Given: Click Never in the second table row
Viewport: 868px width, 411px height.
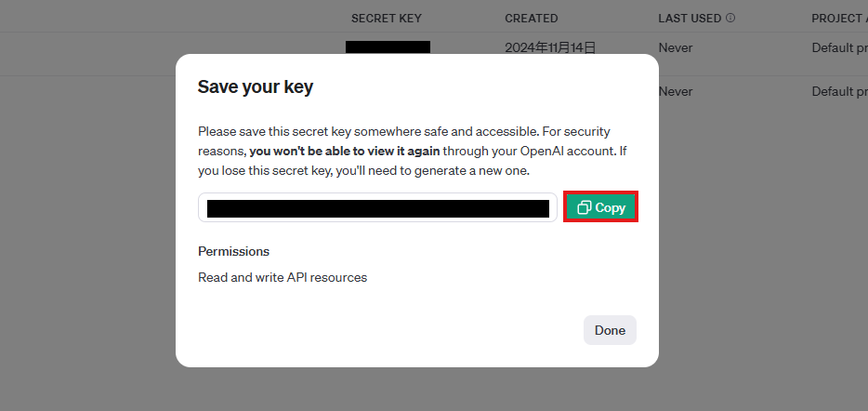Looking at the screenshot, I should point(676,92).
